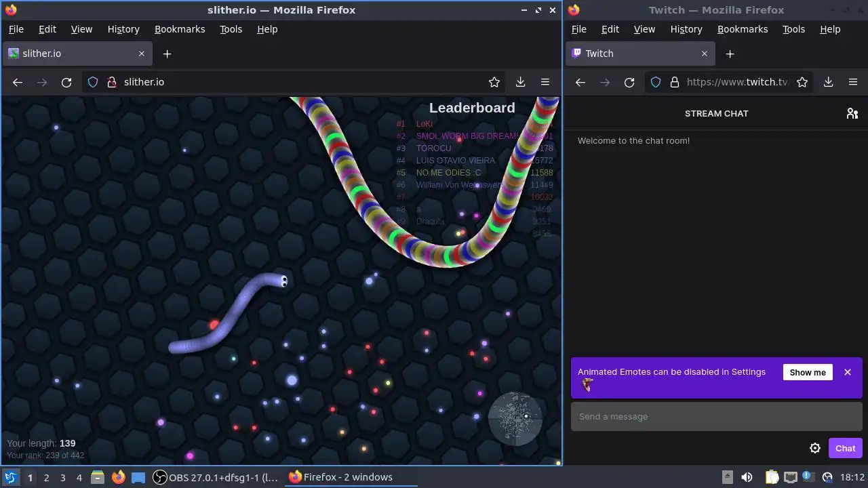Open File menu in slither.io window
This screenshot has height=488, width=868.
pos(16,29)
